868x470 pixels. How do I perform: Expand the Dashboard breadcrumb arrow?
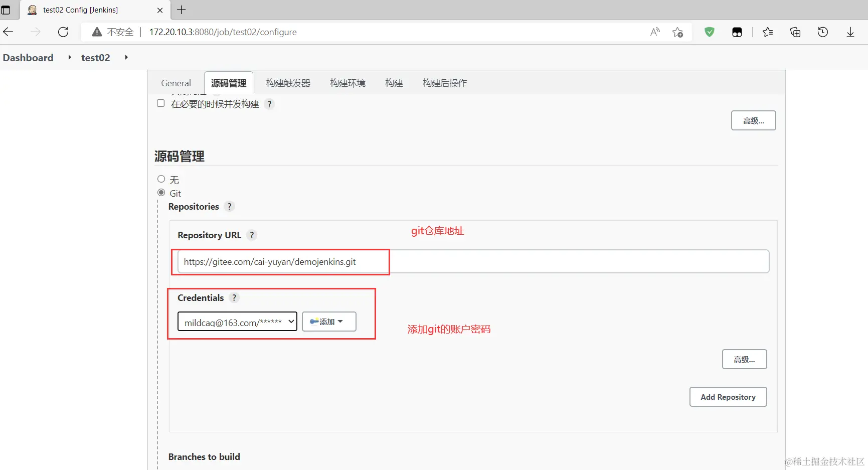(70, 57)
